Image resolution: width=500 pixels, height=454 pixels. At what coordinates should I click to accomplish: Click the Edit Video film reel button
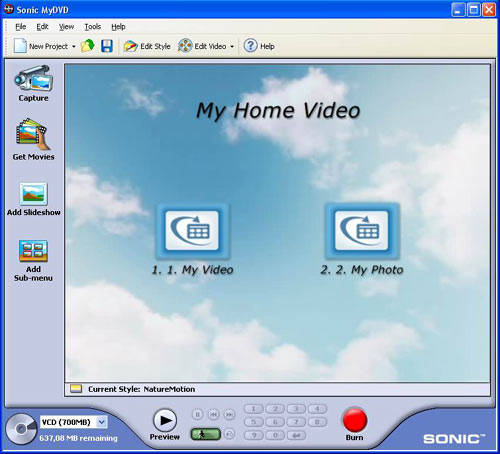click(202, 46)
